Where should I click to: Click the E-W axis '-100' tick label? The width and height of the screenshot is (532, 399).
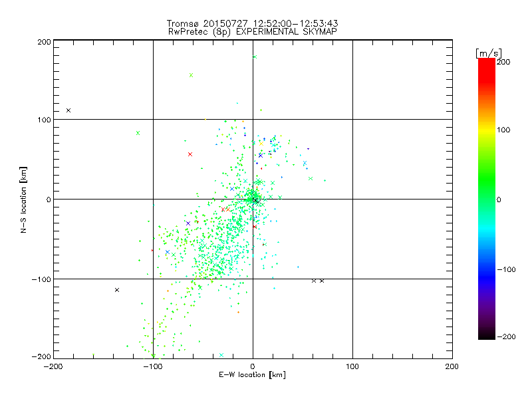(153, 366)
